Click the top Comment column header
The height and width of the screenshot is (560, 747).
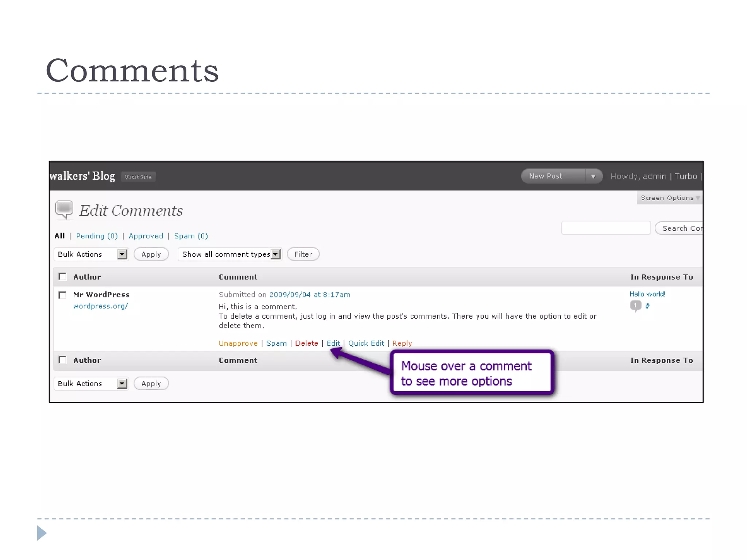pos(238,277)
